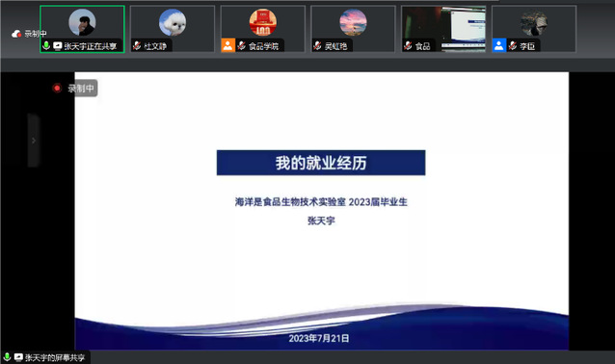Click the green microphone icon on 张天宇's tile
The image size is (615, 364).
(x=46, y=46)
